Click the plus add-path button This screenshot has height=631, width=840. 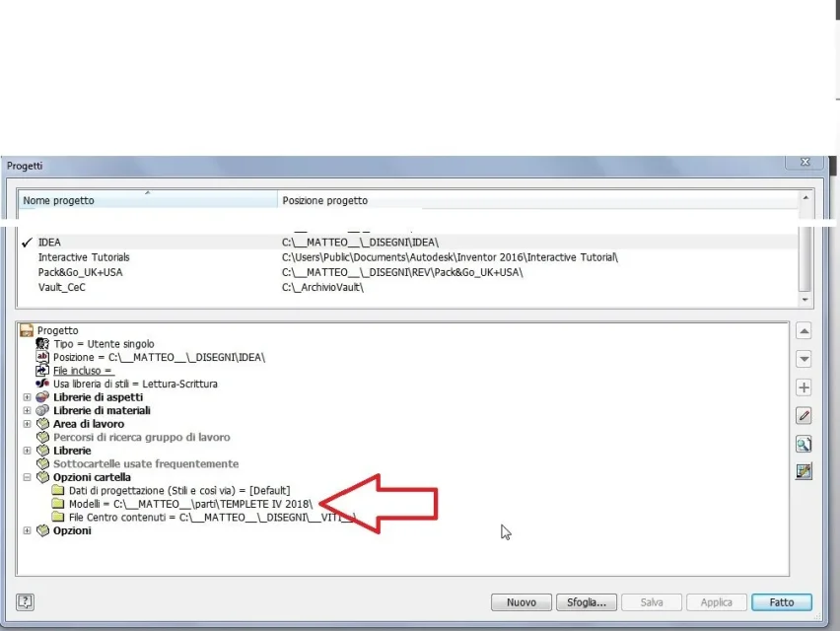tap(804, 387)
